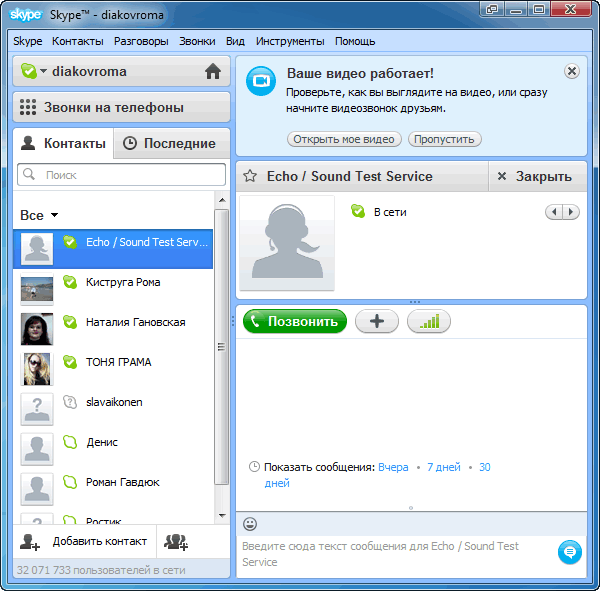
Task: Click the offline status icon beside Денис
Action: pyautogui.click(x=70, y=442)
